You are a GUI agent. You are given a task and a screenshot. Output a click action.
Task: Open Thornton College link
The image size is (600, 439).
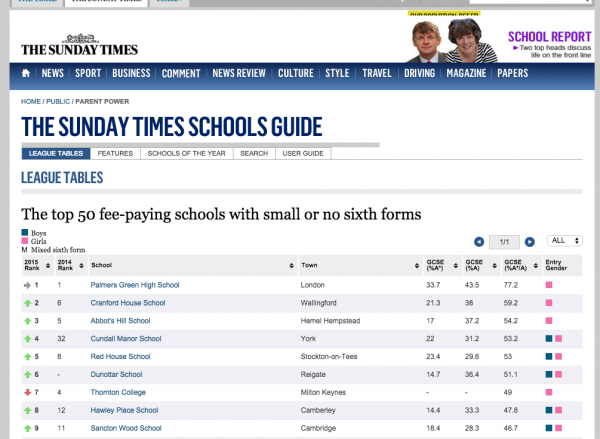coord(118,392)
